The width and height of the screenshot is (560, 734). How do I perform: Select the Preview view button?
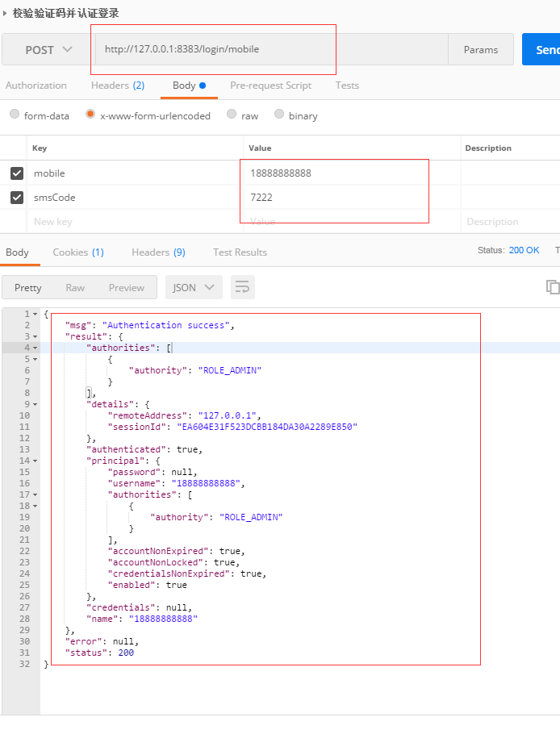(x=127, y=287)
